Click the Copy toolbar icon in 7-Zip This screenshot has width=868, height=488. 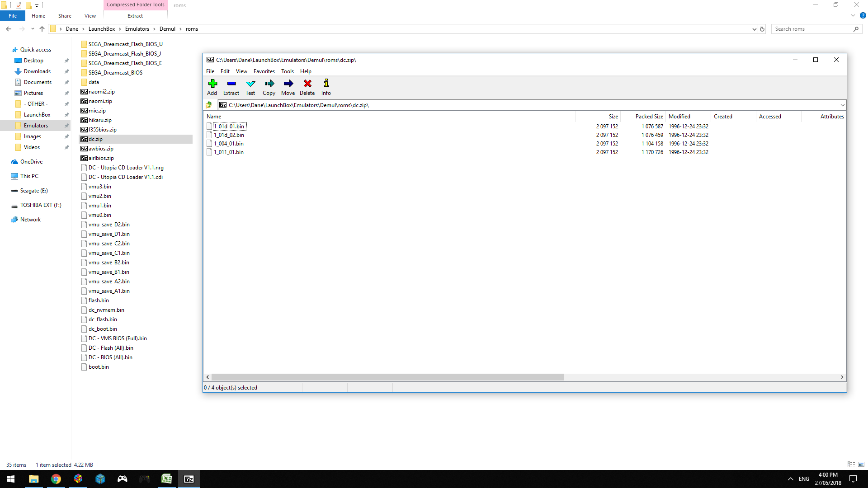tap(269, 87)
